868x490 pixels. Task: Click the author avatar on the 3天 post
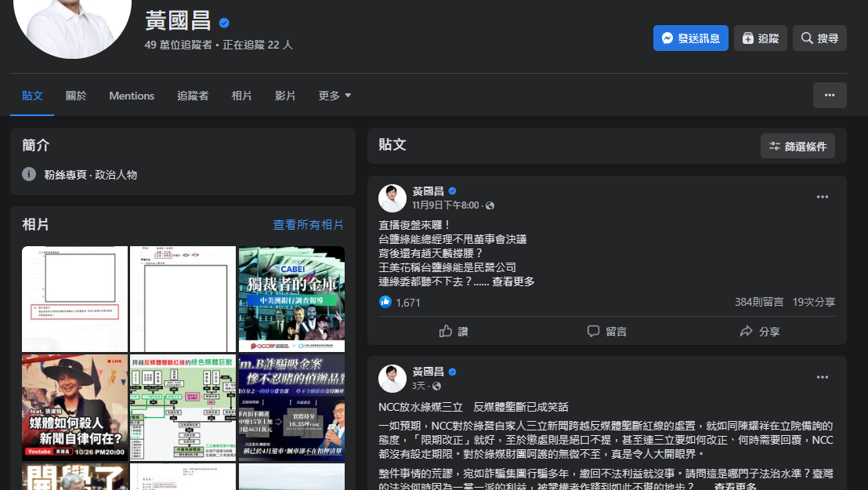pos(392,379)
